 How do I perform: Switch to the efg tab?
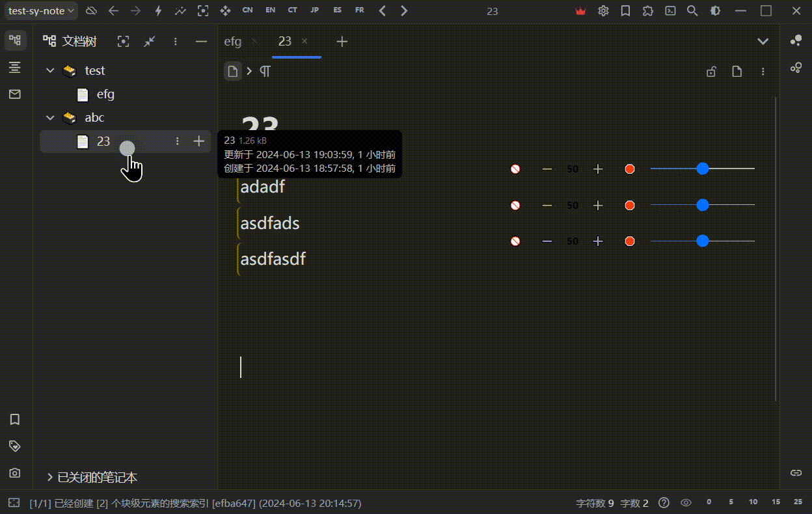pos(232,42)
